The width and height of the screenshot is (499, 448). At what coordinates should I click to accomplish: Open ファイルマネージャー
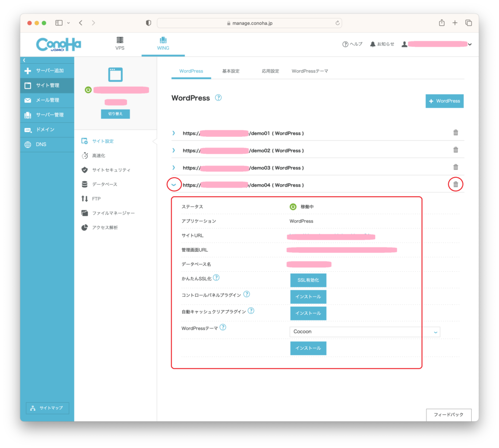pos(108,213)
